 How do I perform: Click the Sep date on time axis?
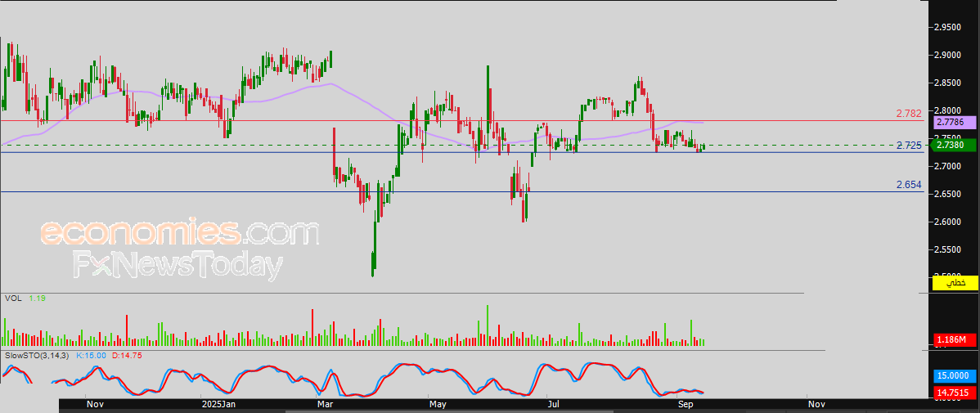(x=686, y=405)
